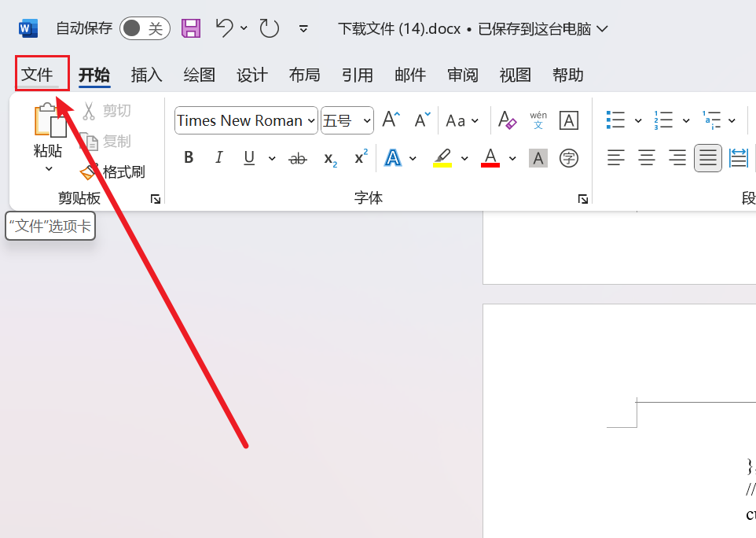Toggle superscript formatting
756x538 pixels.
click(x=361, y=157)
